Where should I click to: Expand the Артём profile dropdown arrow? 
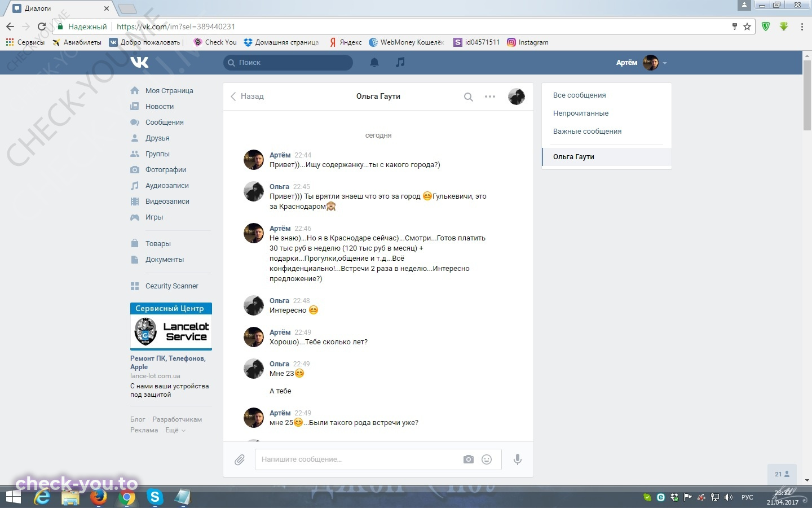click(665, 63)
